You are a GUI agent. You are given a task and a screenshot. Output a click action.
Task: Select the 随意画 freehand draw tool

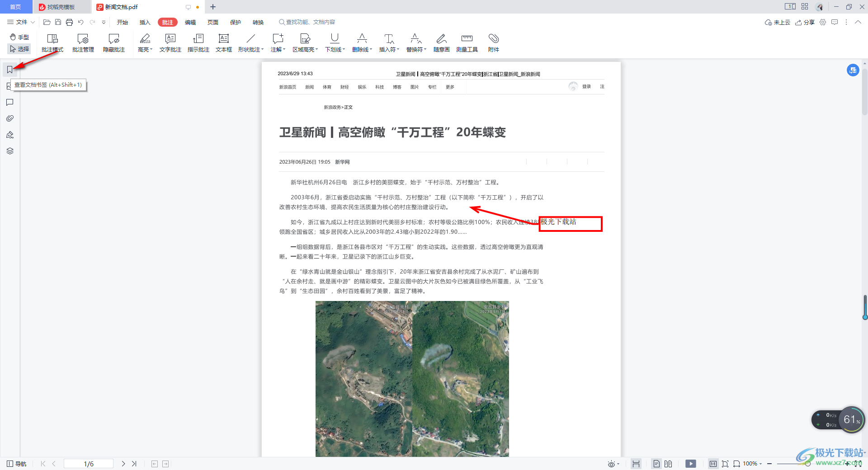[x=442, y=43]
